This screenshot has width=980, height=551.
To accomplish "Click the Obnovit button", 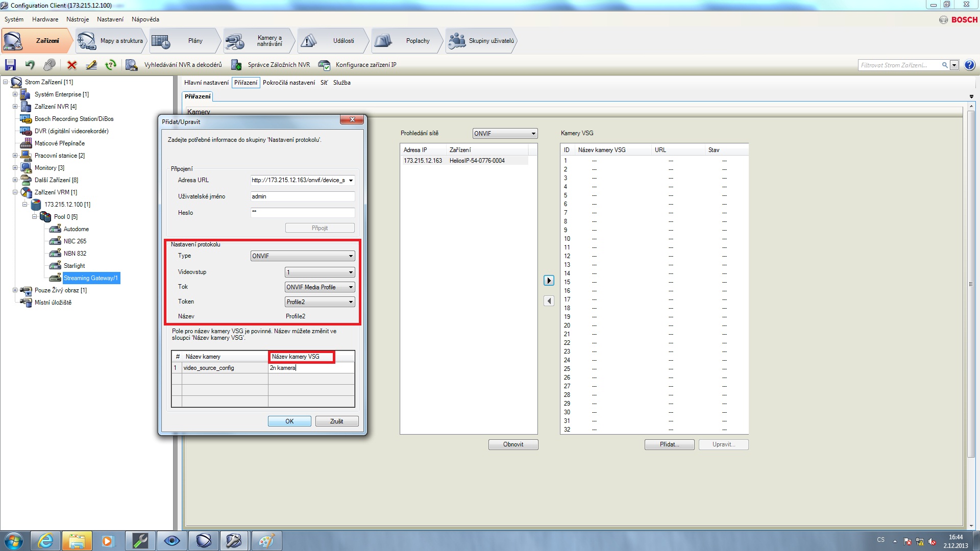I will click(x=513, y=444).
